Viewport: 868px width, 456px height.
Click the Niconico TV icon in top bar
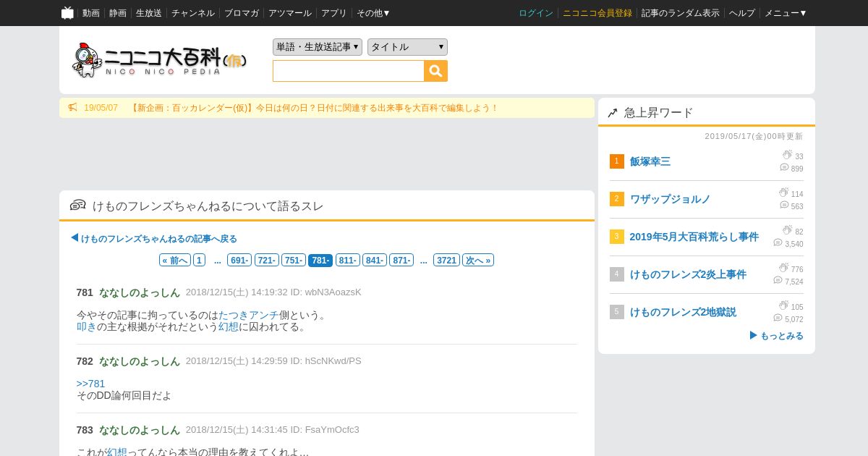tap(67, 13)
